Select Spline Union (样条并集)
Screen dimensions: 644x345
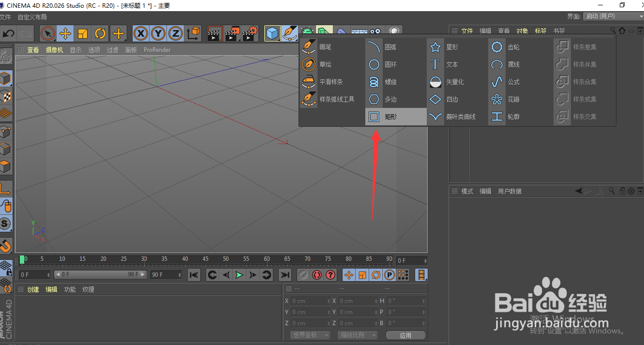584,64
